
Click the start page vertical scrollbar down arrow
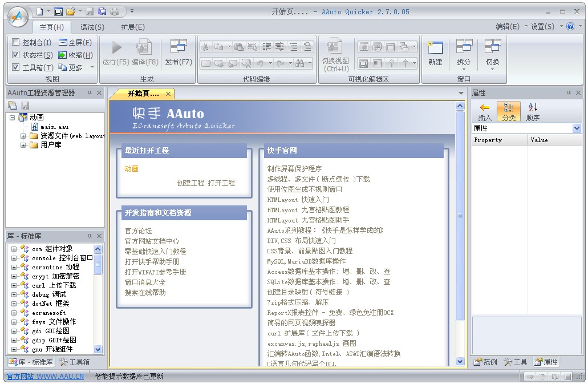[x=460, y=362]
